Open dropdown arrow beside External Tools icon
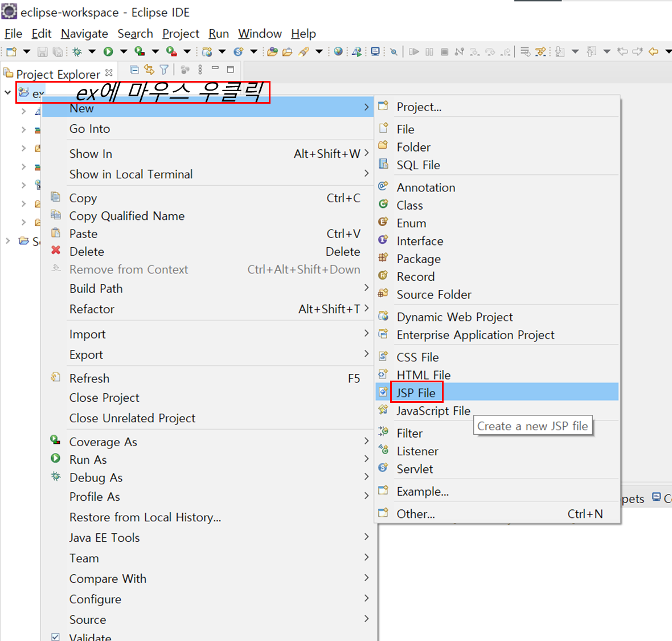The image size is (672, 641). click(x=187, y=52)
